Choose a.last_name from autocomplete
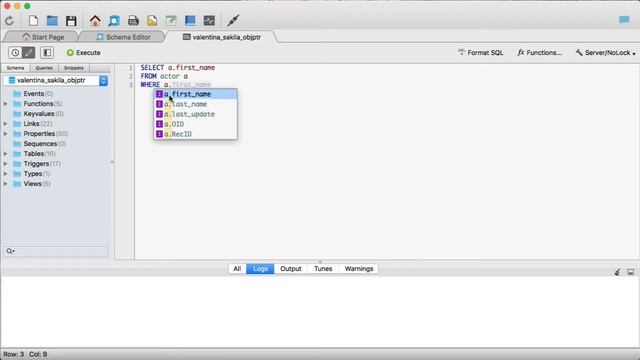This screenshot has height=360, width=640. [x=196, y=104]
